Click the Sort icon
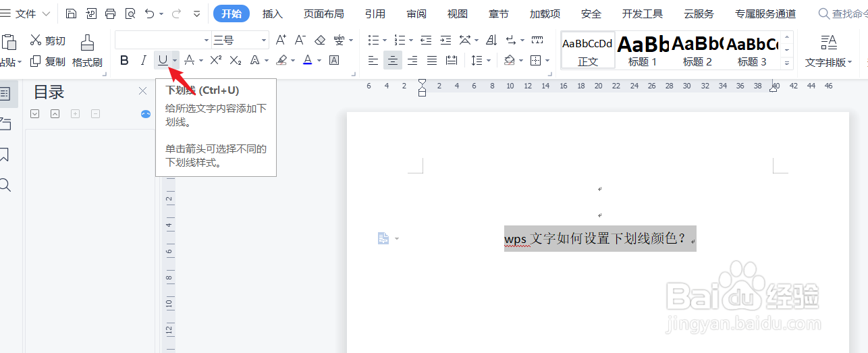Screen dimensions: 868x353 pyautogui.click(x=491, y=40)
